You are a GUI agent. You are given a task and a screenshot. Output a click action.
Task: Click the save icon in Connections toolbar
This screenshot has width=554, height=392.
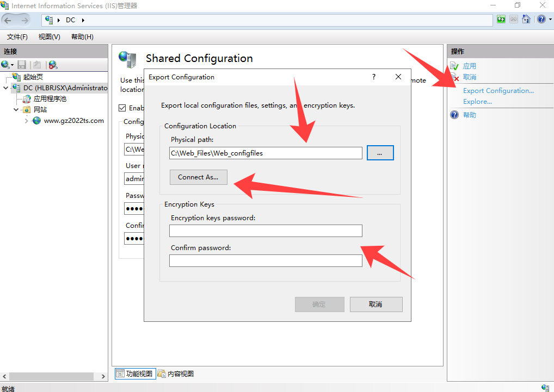[x=22, y=65]
